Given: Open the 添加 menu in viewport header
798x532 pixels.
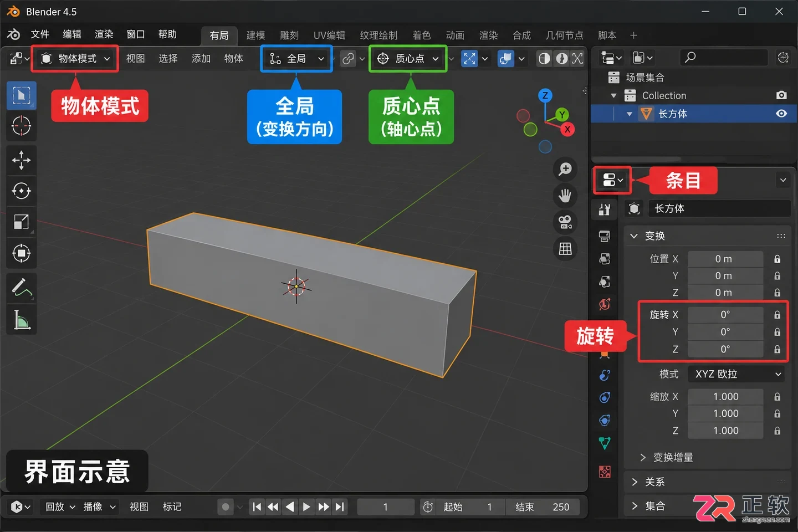Looking at the screenshot, I should [x=201, y=58].
